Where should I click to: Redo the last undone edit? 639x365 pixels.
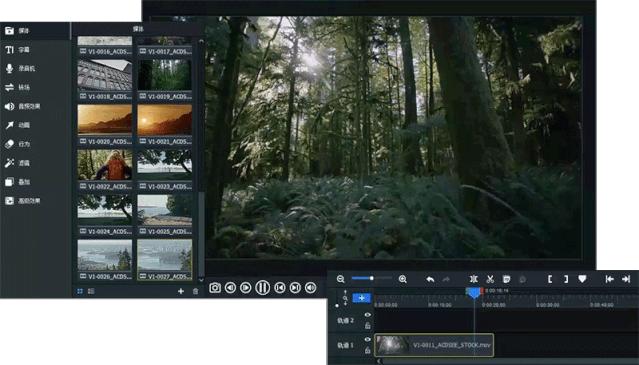click(446, 279)
